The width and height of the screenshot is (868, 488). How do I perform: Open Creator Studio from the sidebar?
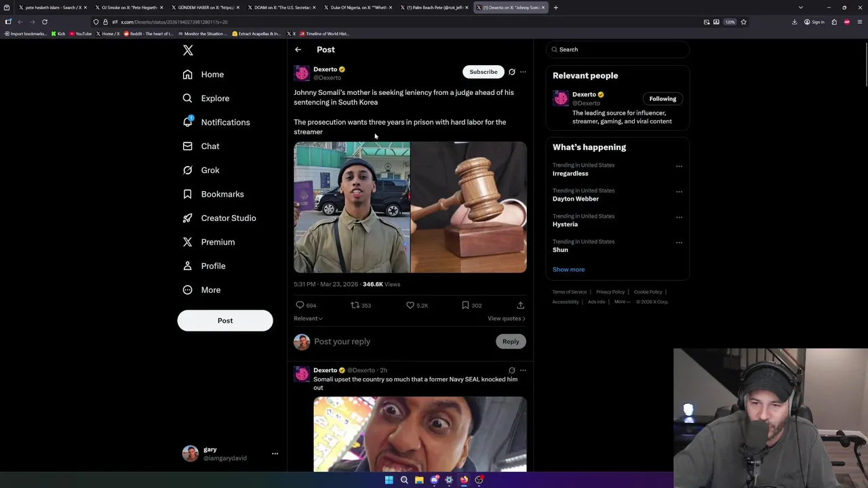click(x=219, y=218)
